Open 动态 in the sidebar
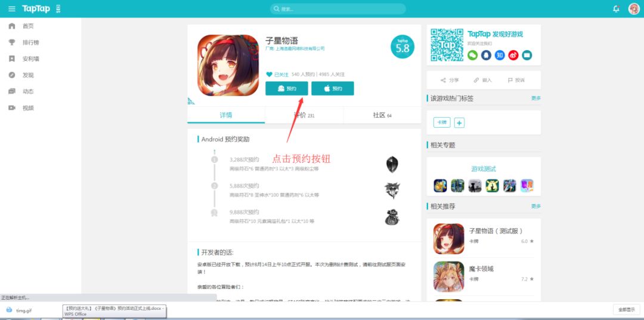Viewport: 644px width, 320px height. 28,91
